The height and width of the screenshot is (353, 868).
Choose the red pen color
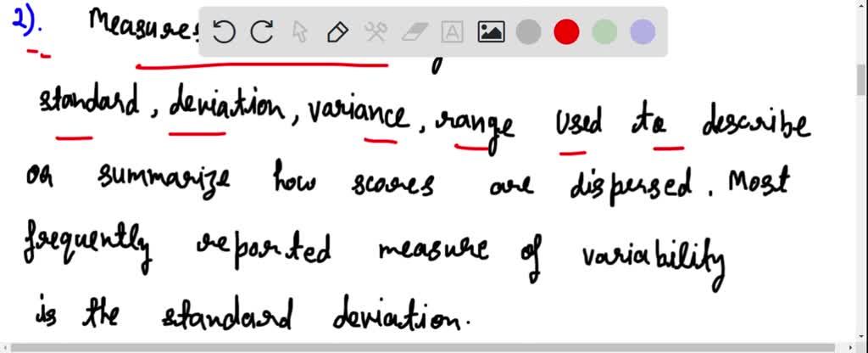click(x=566, y=32)
